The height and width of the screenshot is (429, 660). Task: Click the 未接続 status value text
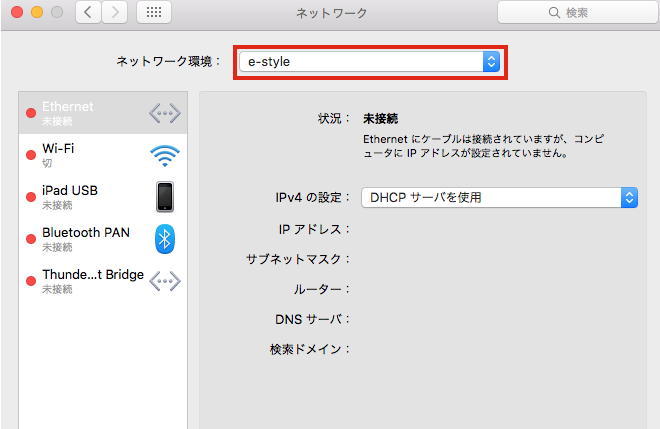[x=381, y=119]
